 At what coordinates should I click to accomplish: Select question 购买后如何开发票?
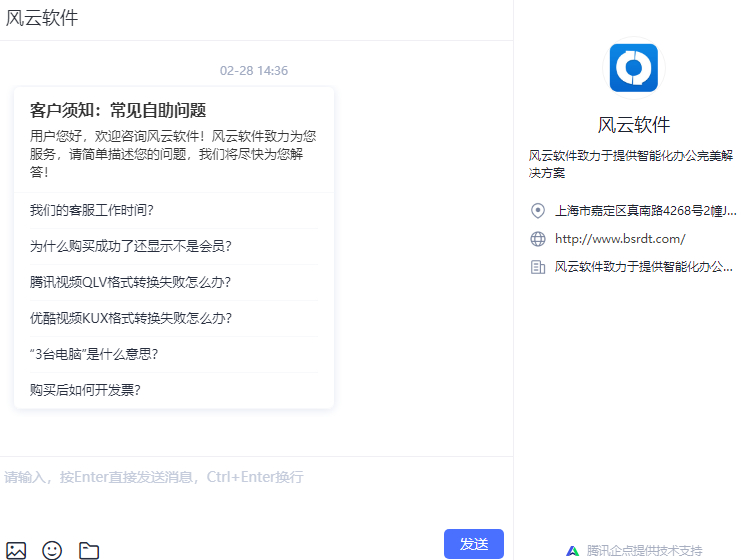click(x=85, y=390)
